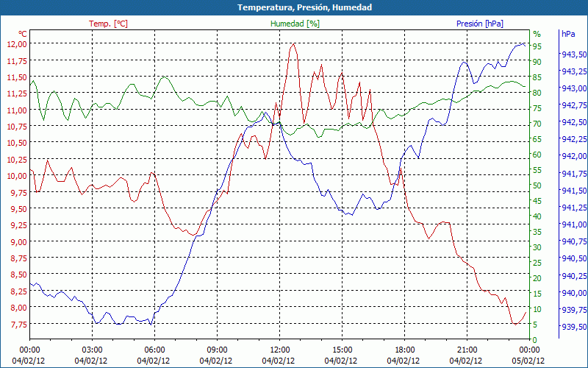Click the 06:00 time axis label
Viewport: 588px width, 368px height.
point(154,350)
